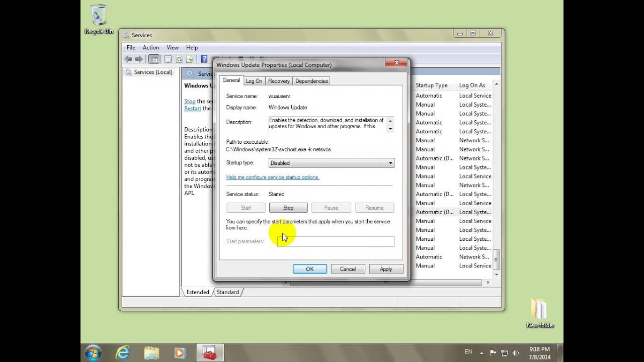Viewport: 644px width, 362px height.
Task: Click the red toolbox Services taskbar button
Action: 210,352
